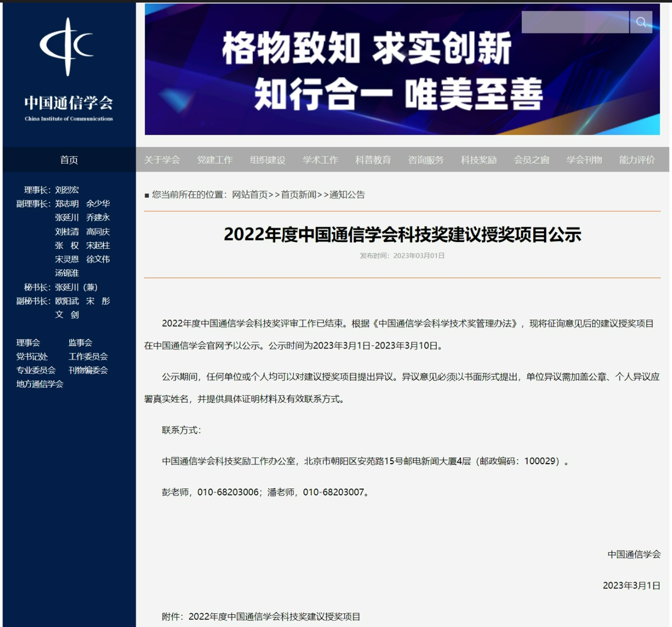This screenshot has width=672, height=627.
Task: Open the 能力评价 menu
Action: pos(637,160)
